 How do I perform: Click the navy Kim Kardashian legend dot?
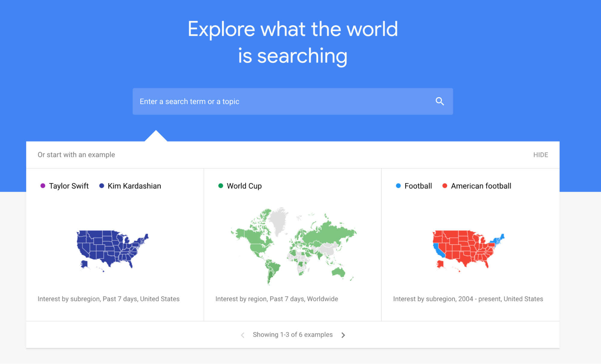pyautogui.click(x=102, y=186)
